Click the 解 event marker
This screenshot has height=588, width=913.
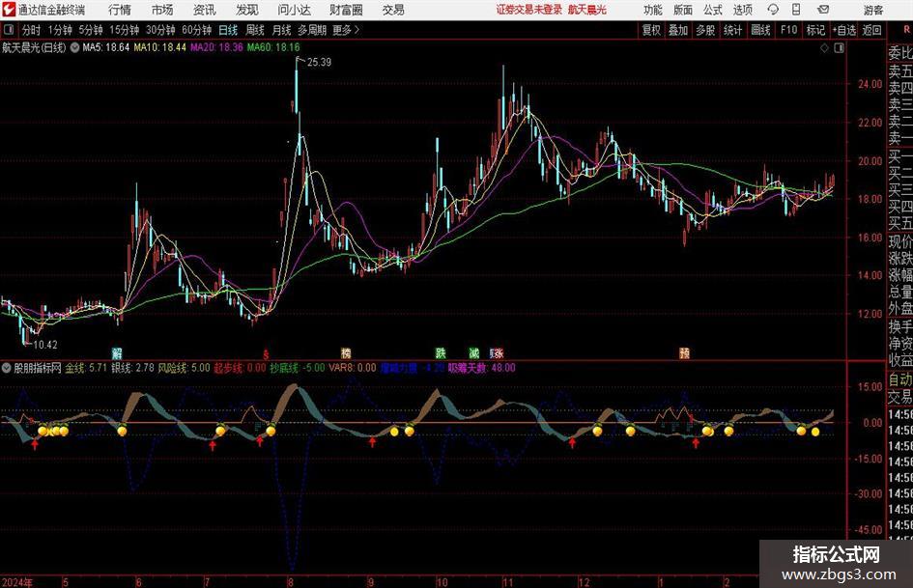pos(117,352)
